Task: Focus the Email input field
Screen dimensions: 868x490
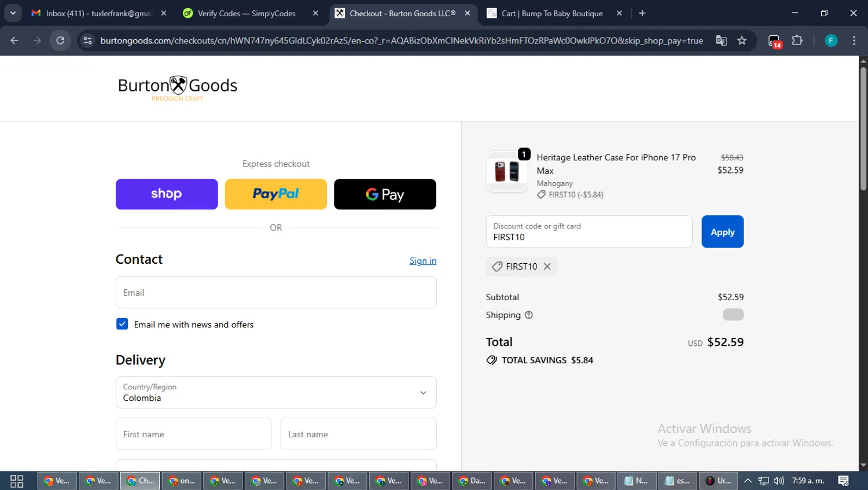Action: [276, 292]
